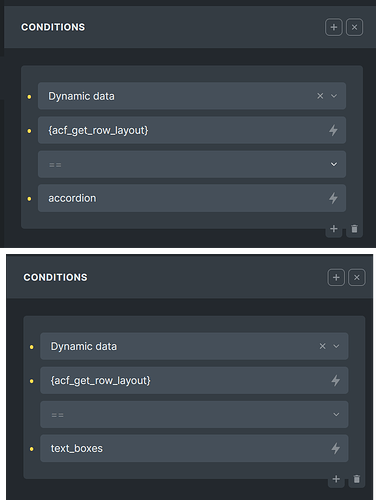Delete the text_boxes condition with the trash icon
376x500 pixels.
pyautogui.click(x=357, y=479)
